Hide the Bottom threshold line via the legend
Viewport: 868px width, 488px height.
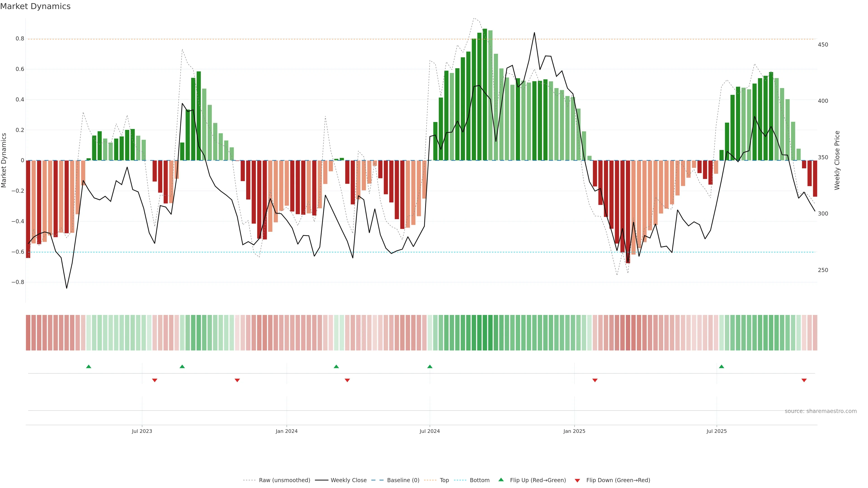479,480
